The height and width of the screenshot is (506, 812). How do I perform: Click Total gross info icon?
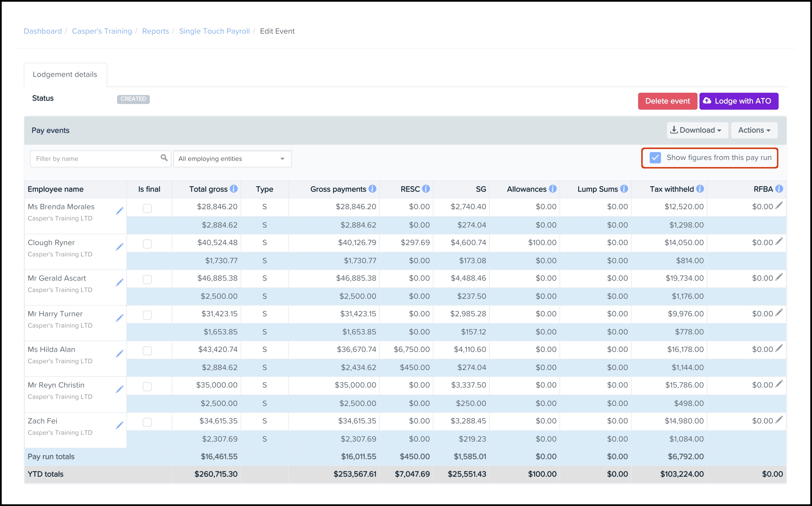pyautogui.click(x=234, y=189)
